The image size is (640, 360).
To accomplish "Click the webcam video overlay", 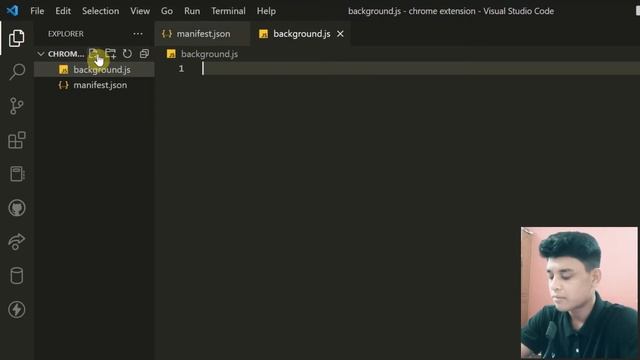I will [579, 293].
